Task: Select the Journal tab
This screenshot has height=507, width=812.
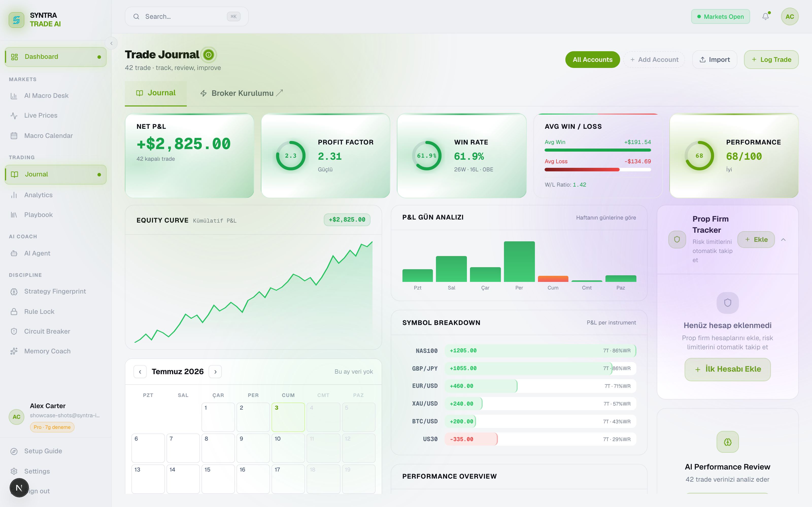Action: tap(156, 93)
